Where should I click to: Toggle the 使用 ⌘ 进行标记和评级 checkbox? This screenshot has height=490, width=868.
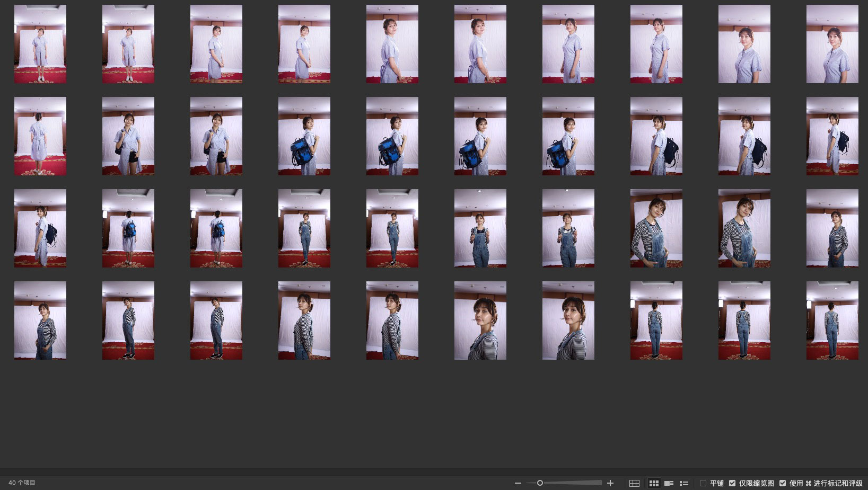coord(783,483)
